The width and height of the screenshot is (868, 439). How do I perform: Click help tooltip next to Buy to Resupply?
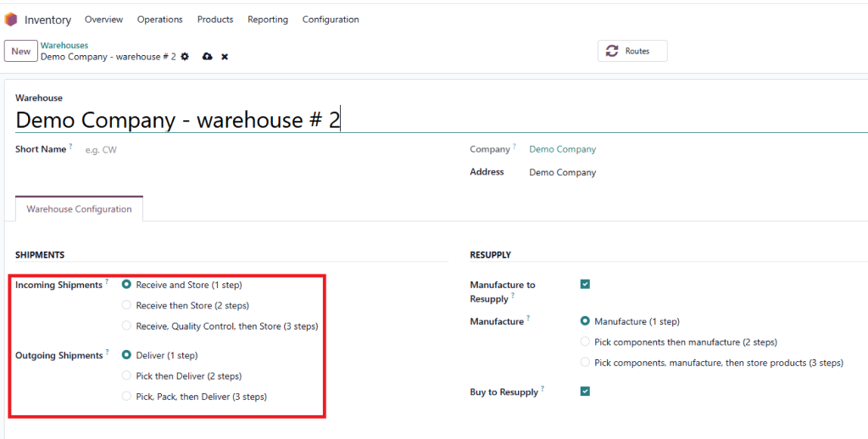point(542,390)
